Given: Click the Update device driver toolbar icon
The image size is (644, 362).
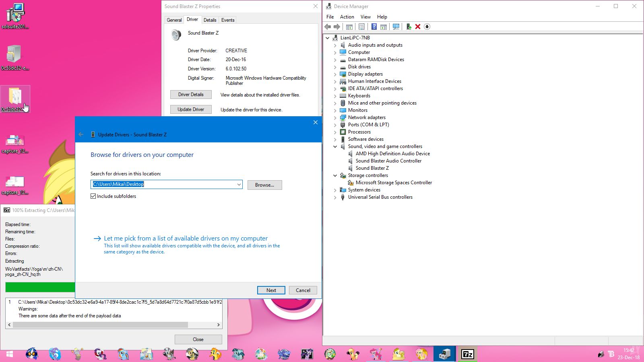Looking at the screenshot, I should [x=409, y=27].
